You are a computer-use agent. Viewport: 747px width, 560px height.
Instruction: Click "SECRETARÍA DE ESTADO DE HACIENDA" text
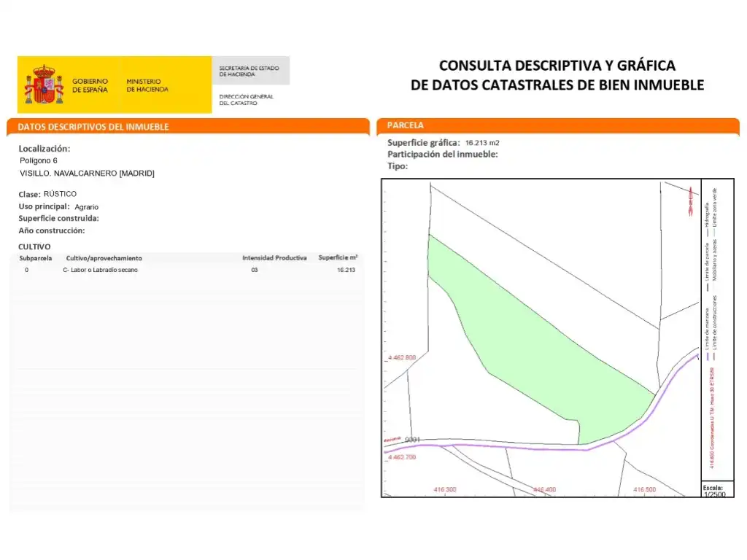(249, 71)
